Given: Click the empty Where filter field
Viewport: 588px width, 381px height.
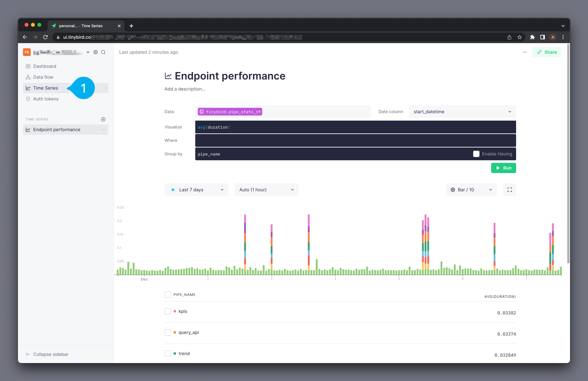Looking at the screenshot, I should point(356,140).
